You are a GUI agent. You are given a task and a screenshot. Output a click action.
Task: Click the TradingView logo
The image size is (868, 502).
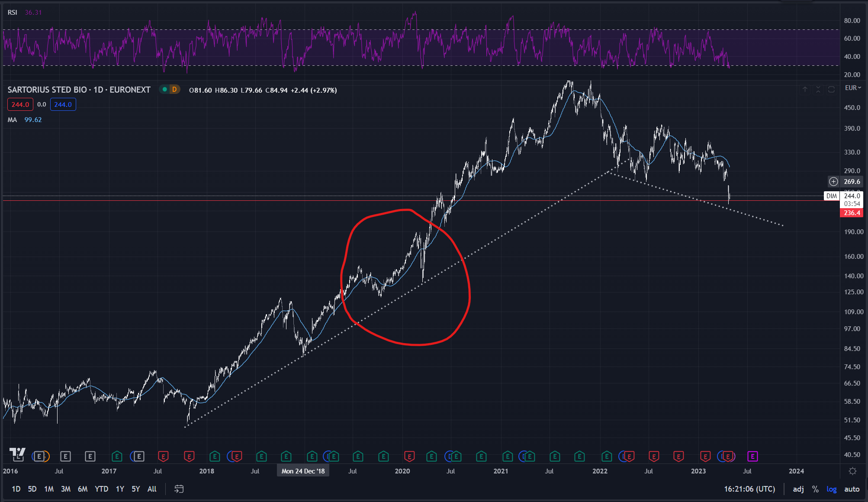click(18, 454)
